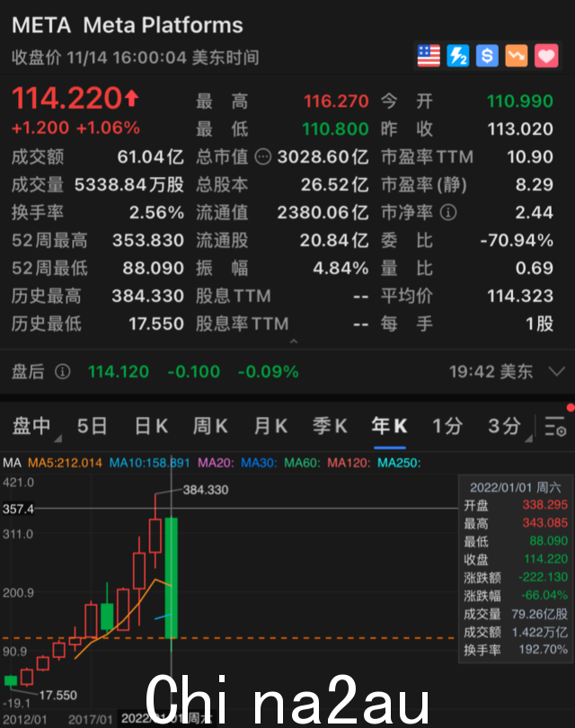Image resolution: width=575 pixels, height=728 pixels.
Task: Tap the MA250 indicator label
Action: tap(399, 463)
